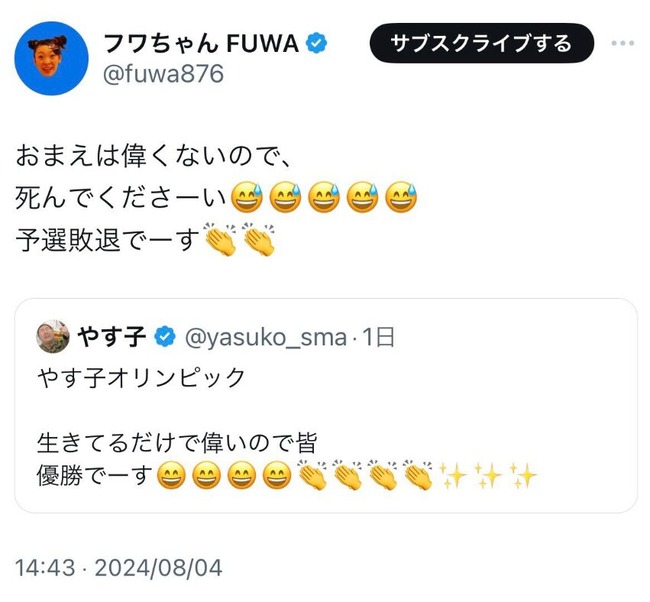
Task: Open the @yasuko_sma handle in quoted tweet
Action: pyautogui.click(x=266, y=337)
